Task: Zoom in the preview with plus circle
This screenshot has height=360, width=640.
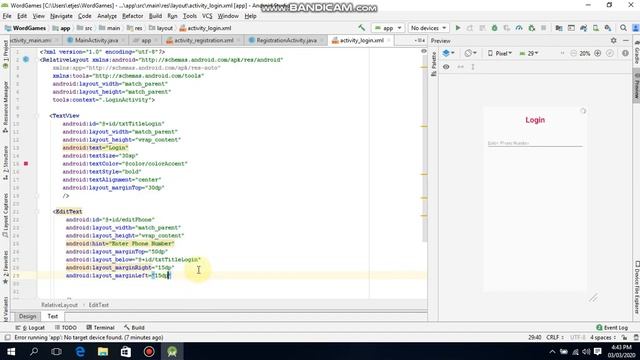Action: click(598, 53)
